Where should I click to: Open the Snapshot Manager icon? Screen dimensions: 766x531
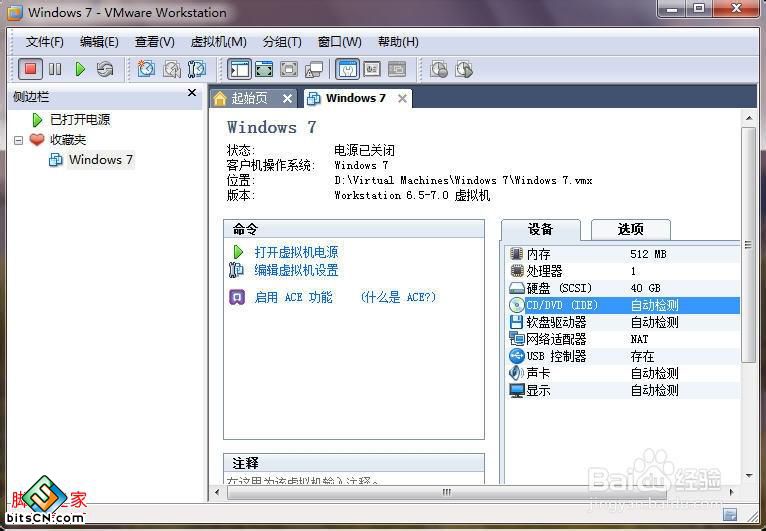[x=197, y=69]
